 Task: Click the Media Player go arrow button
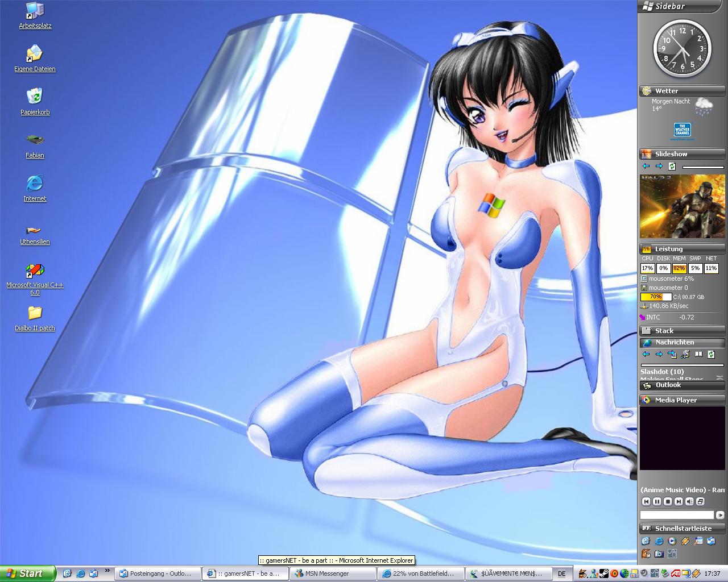[720, 515]
